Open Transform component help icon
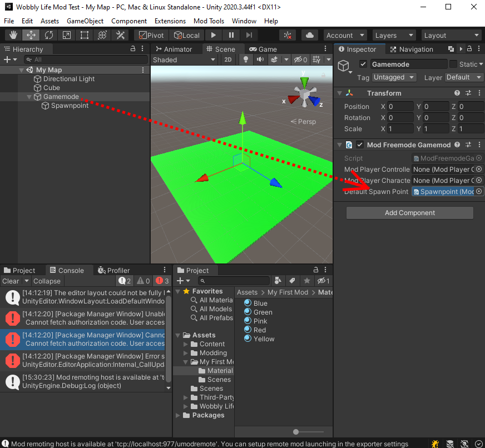 [x=457, y=93]
